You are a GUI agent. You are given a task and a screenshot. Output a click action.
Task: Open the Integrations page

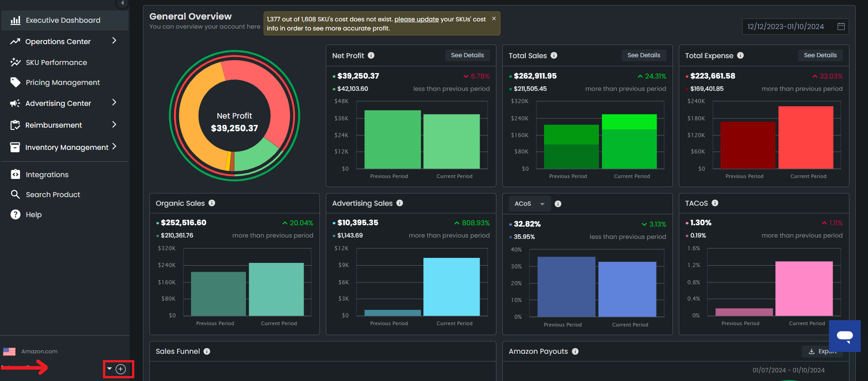(x=47, y=174)
